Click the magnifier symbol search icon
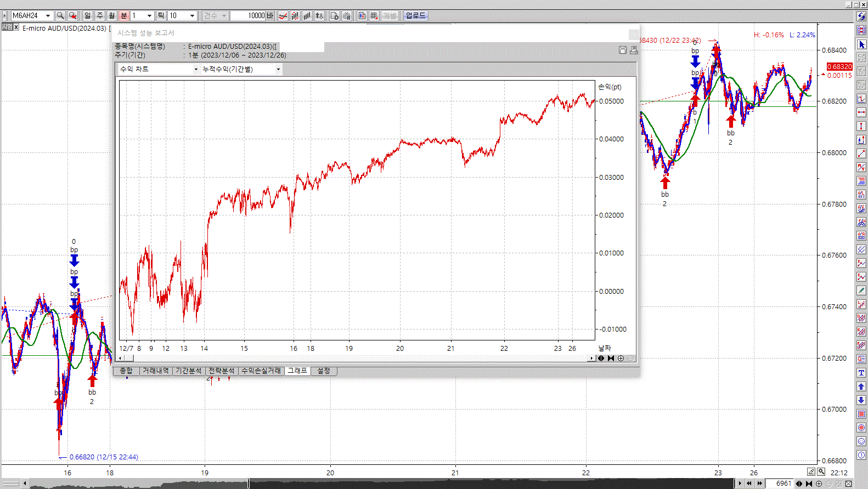Viewport: 868px width, 489px height. [60, 16]
